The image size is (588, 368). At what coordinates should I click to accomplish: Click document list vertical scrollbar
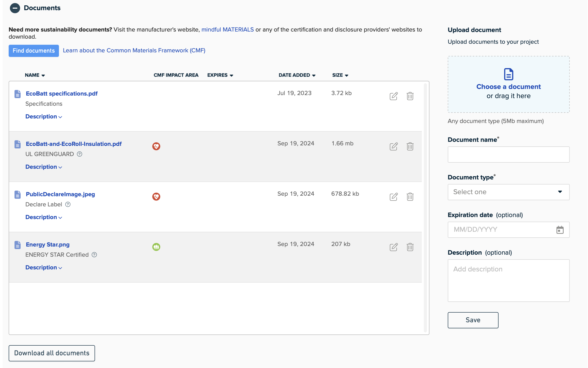point(425,208)
